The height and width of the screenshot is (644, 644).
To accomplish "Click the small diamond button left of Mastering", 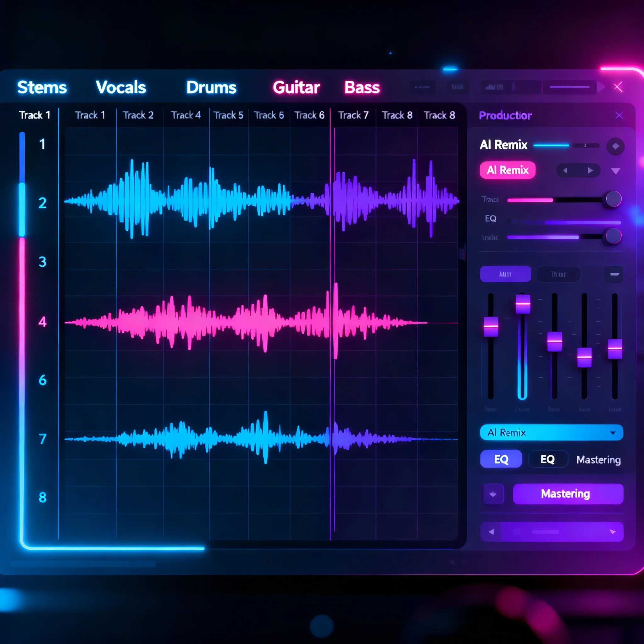I will click(x=493, y=494).
